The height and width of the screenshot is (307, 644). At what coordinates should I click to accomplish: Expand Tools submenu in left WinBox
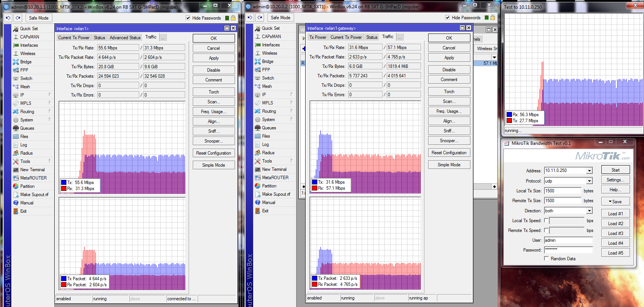[x=49, y=161]
